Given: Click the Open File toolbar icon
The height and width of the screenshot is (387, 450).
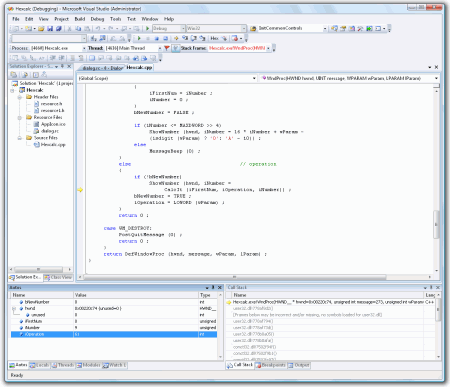Looking at the screenshot, I should coord(41,29).
